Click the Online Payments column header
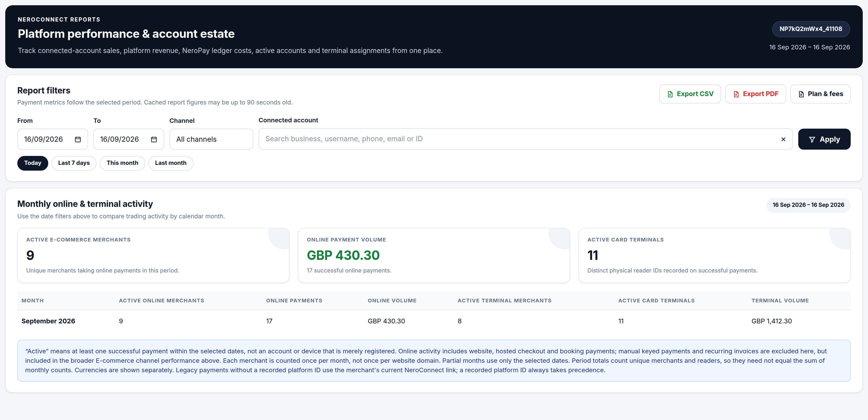 [x=294, y=301]
